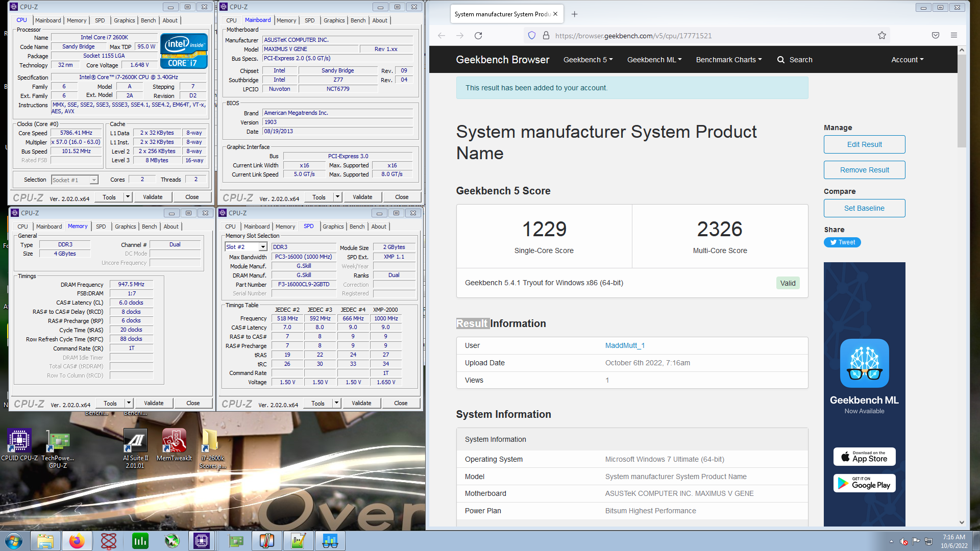Viewport: 980px width, 551px height.
Task: Select Memory tab in top-left CPU-Z window
Action: (x=77, y=20)
